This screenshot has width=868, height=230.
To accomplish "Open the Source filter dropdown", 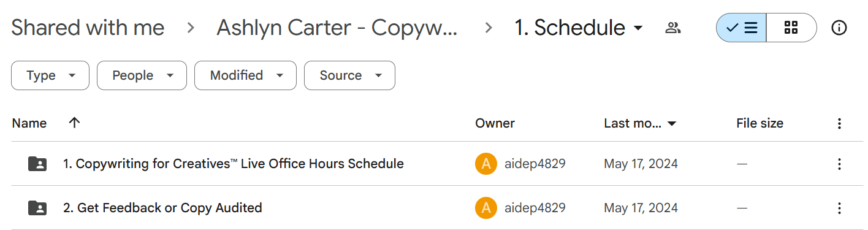I will pyautogui.click(x=349, y=75).
